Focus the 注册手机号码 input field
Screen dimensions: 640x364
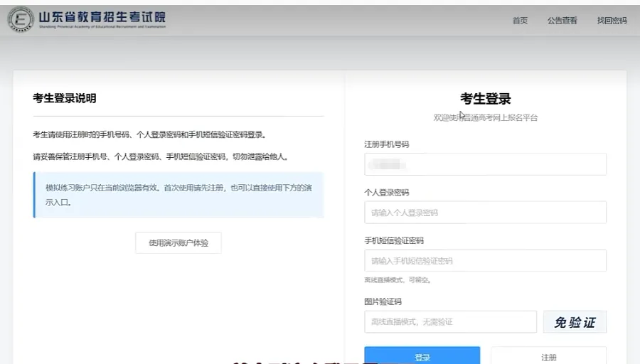485,164
